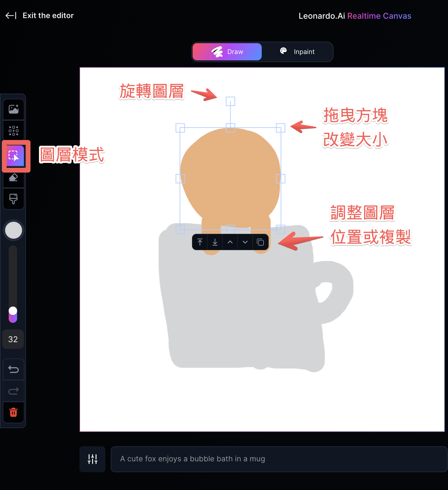This screenshot has height=490, width=448.
Task: Open the elements grid tool
Action: (x=14, y=131)
